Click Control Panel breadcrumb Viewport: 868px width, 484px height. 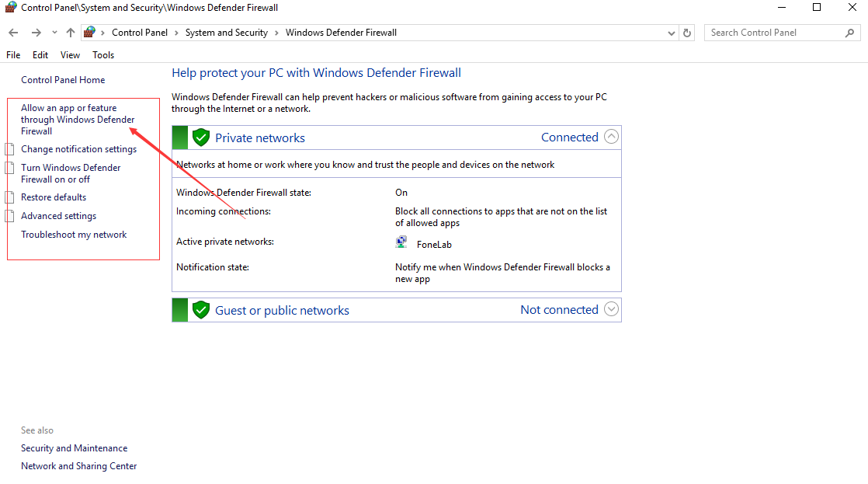pyautogui.click(x=140, y=33)
